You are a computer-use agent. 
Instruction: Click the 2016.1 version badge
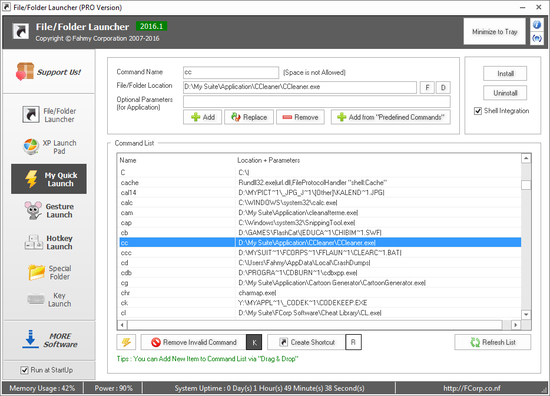coord(152,26)
